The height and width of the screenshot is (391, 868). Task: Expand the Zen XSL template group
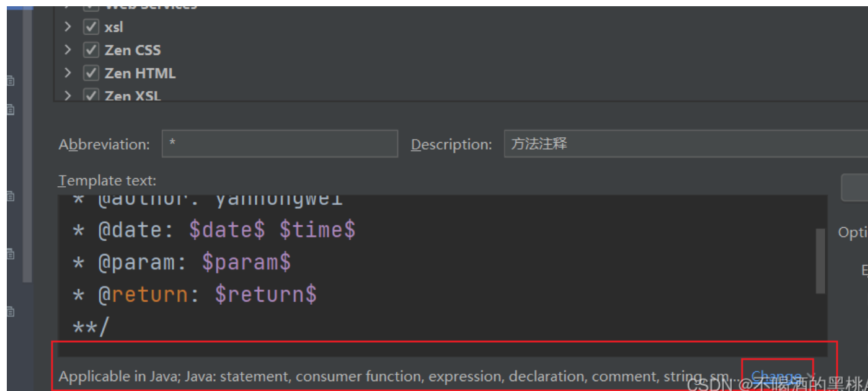tap(68, 96)
